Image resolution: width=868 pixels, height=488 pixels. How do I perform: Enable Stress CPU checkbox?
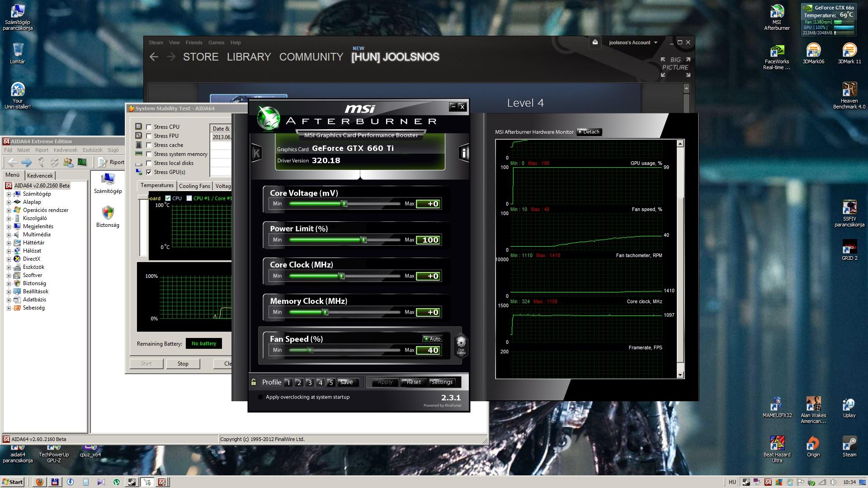(149, 127)
